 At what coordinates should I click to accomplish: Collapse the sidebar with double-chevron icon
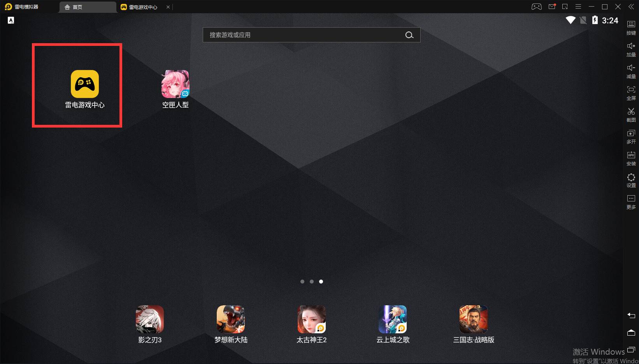[x=631, y=7]
